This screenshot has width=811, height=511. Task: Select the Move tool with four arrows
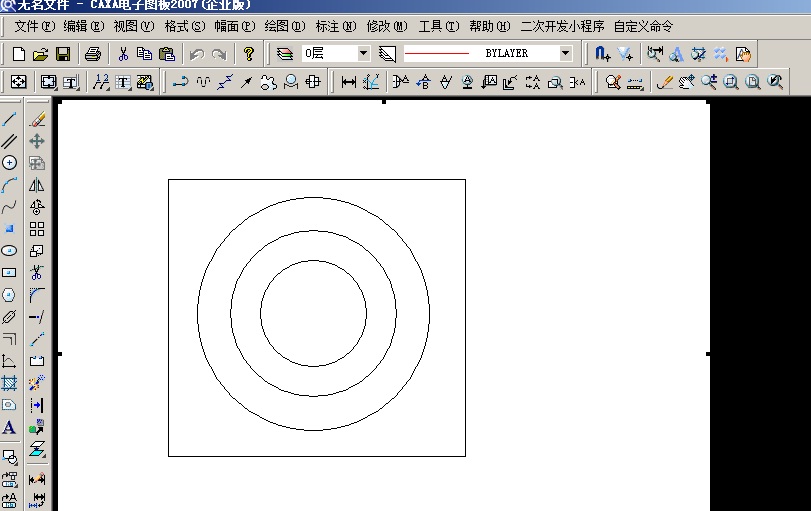coord(37,141)
